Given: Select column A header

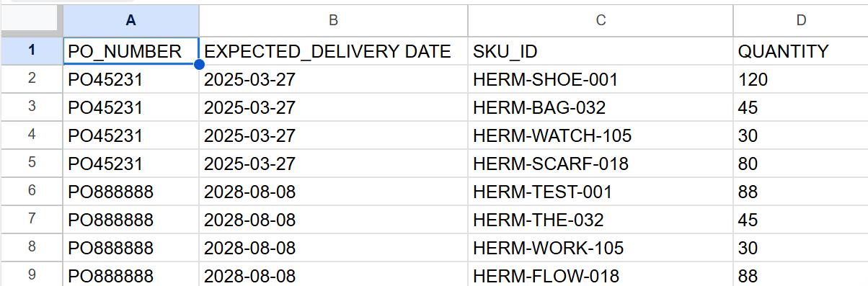Looking at the screenshot, I should (130, 20).
